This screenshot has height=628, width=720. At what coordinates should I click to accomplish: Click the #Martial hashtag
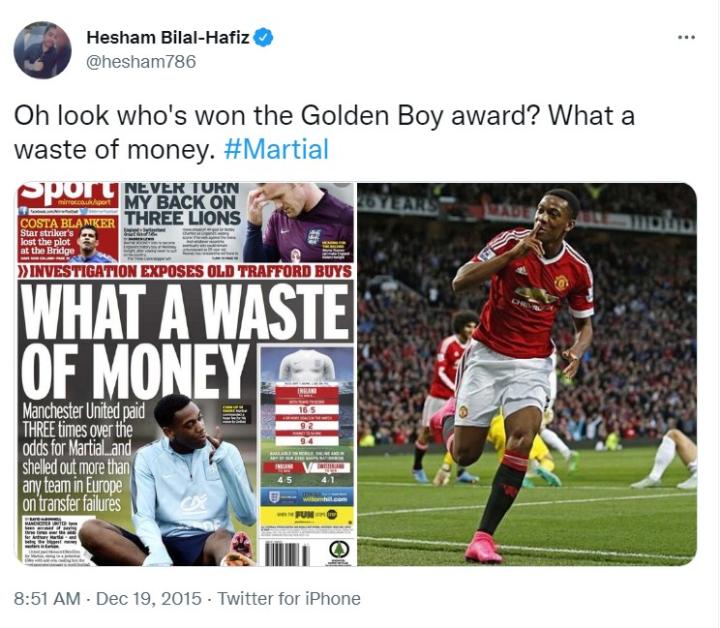click(x=276, y=150)
